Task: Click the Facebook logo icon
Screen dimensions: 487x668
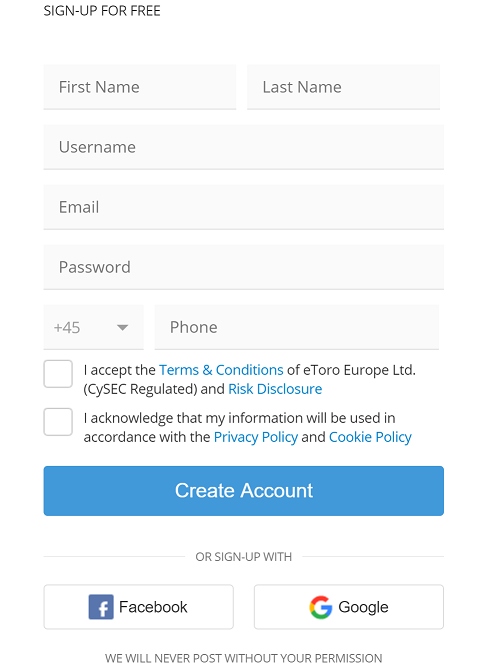Action: click(x=101, y=607)
